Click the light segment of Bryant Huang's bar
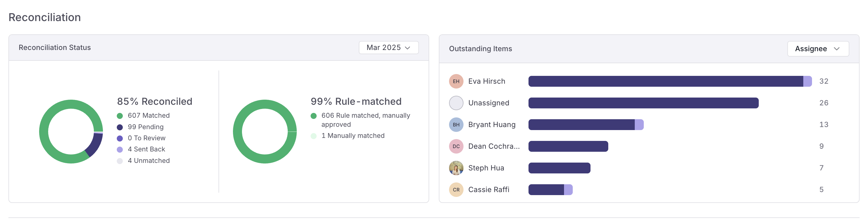The height and width of the screenshot is (224, 868). point(639,125)
